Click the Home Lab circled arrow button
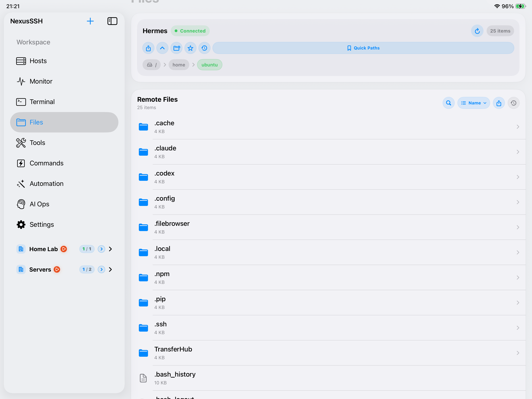The height and width of the screenshot is (399, 532). pyautogui.click(x=101, y=249)
